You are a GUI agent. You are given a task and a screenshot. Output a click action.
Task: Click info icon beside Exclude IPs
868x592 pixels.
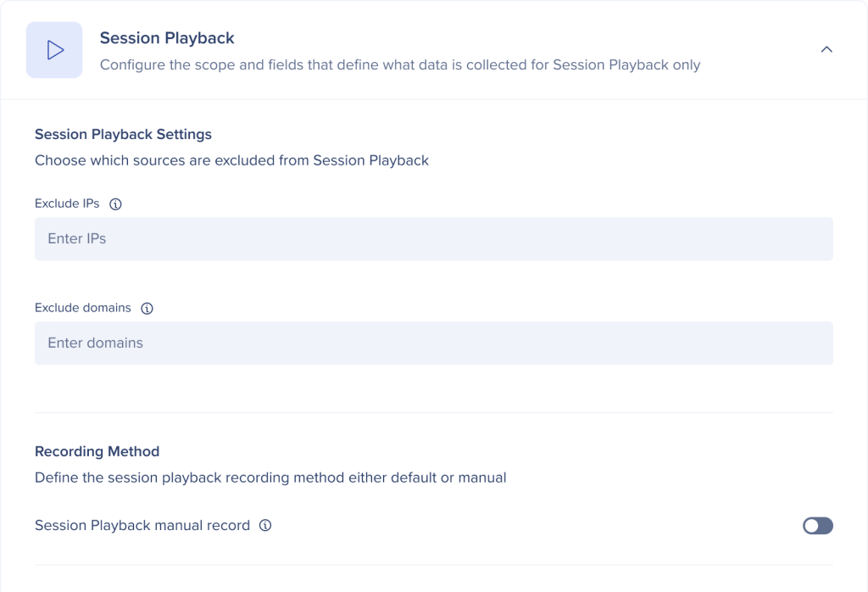coord(116,204)
